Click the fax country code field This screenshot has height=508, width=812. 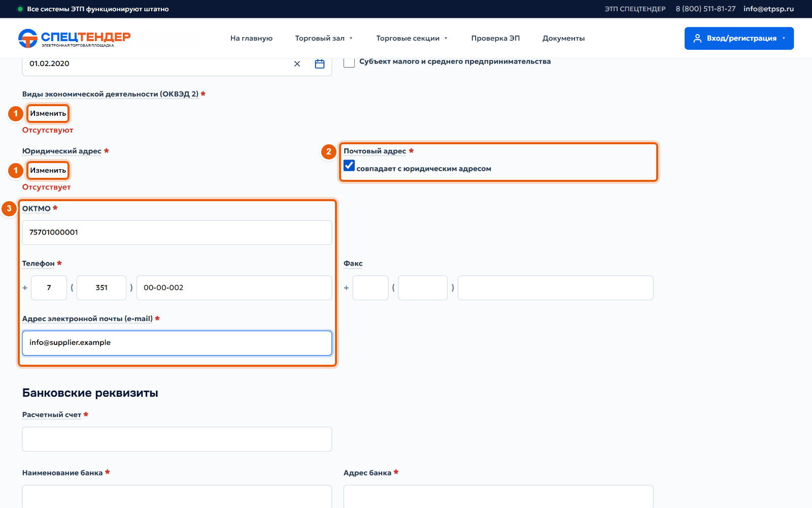point(370,288)
